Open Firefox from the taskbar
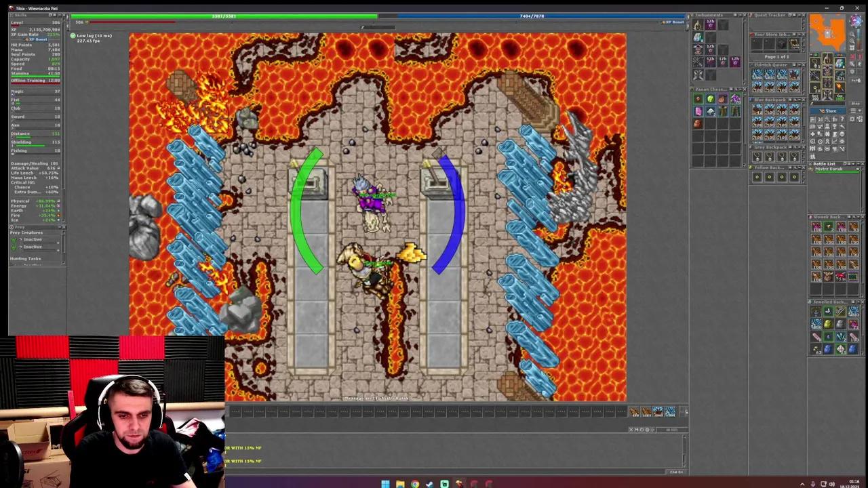The height and width of the screenshot is (488, 868). (416, 484)
